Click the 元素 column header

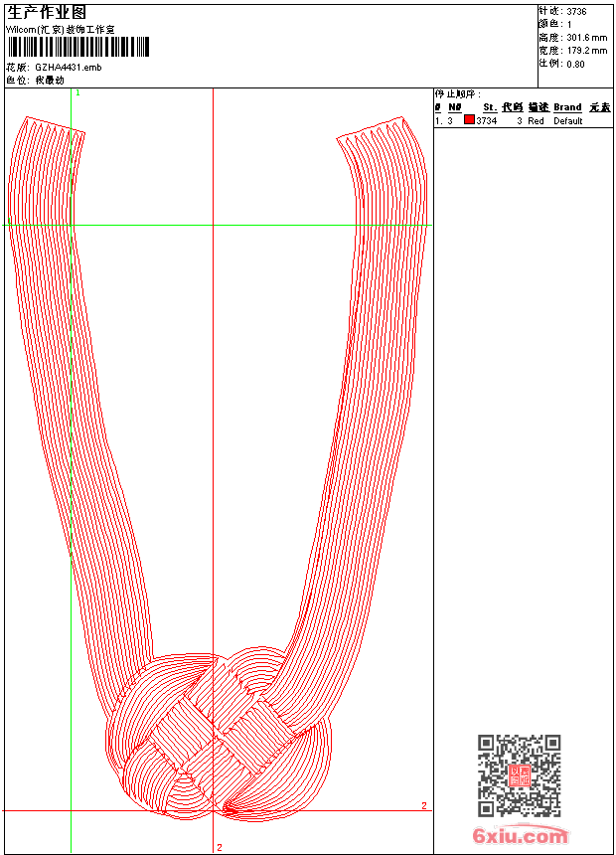point(599,107)
